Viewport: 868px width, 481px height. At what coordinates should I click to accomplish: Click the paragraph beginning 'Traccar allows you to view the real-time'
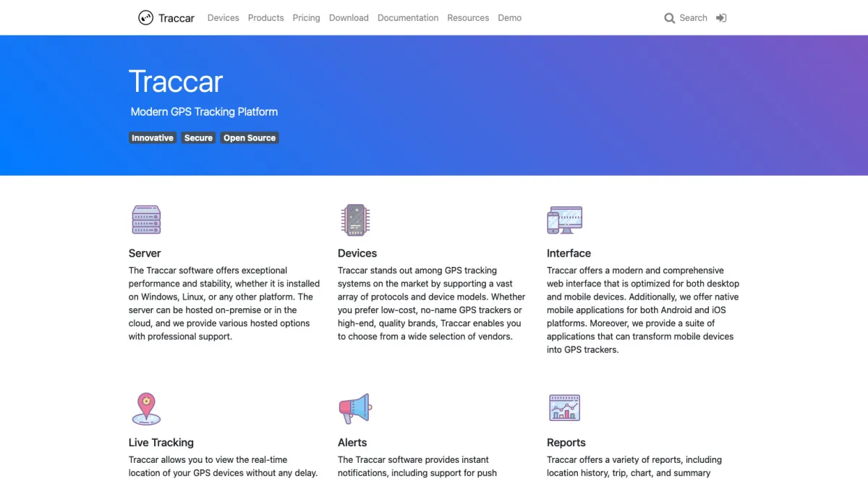pyautogui.click(x=224, y=467)
